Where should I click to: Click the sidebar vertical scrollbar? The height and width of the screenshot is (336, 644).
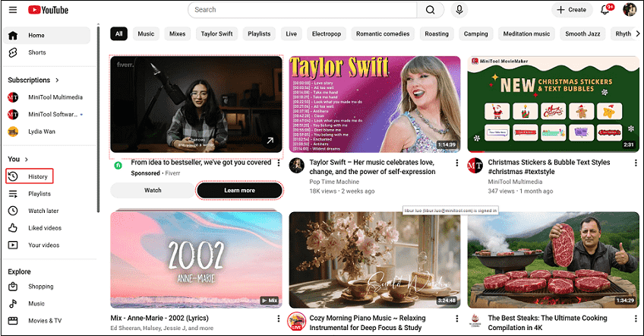click(98, 119)
